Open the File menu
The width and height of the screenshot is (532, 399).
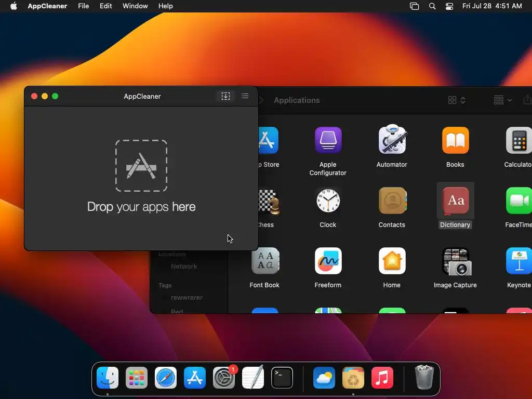[84, 6]
